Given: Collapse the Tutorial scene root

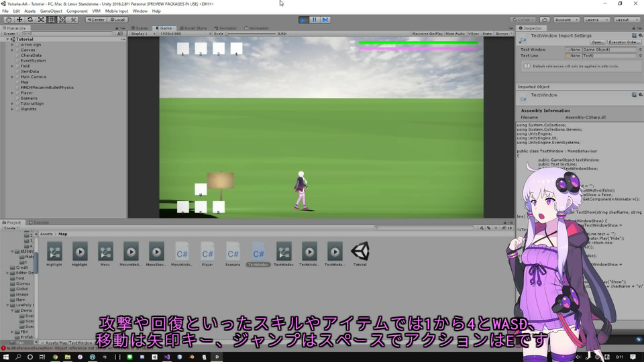Looking at the screenshot, I should 7,39.
